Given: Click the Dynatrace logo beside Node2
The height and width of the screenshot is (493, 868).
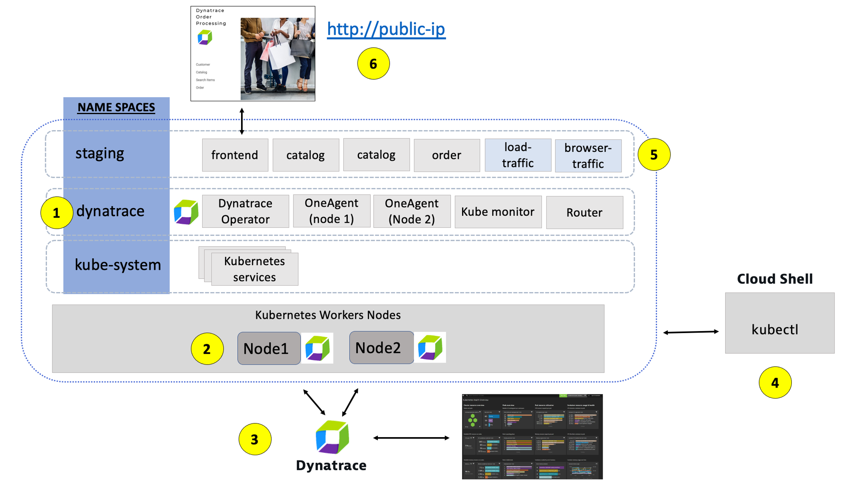Looking at the screenshot, I should 430,347.
